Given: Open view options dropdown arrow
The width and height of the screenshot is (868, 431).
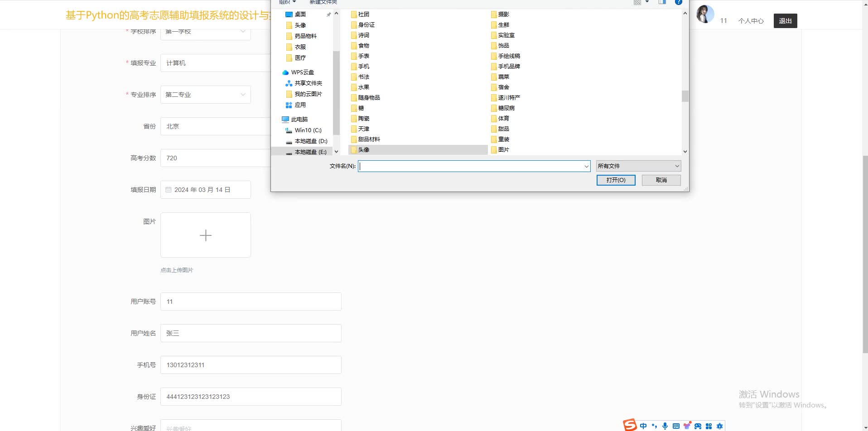Looking at the screenshot, I should [647, 2].
